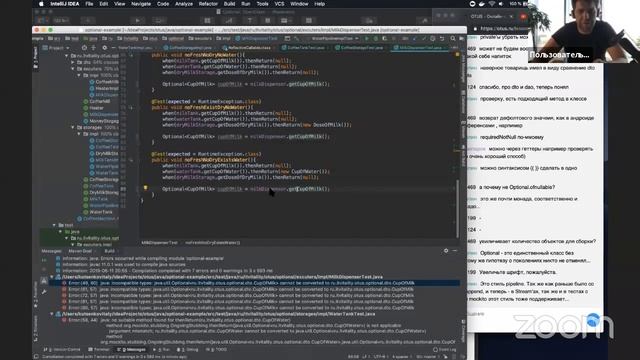Select MoneyStorage class in project tree
Image resolution: width=640 pixels, height=360 pixels.
coord(100,121)
